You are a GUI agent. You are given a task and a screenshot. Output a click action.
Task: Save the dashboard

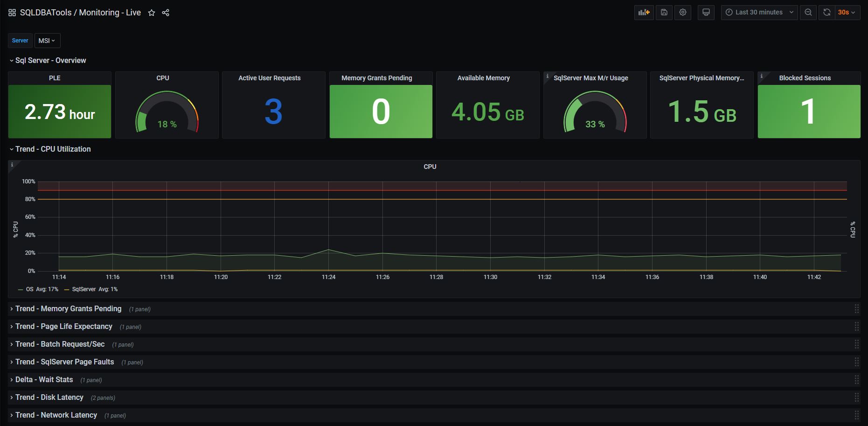(664, 13)
